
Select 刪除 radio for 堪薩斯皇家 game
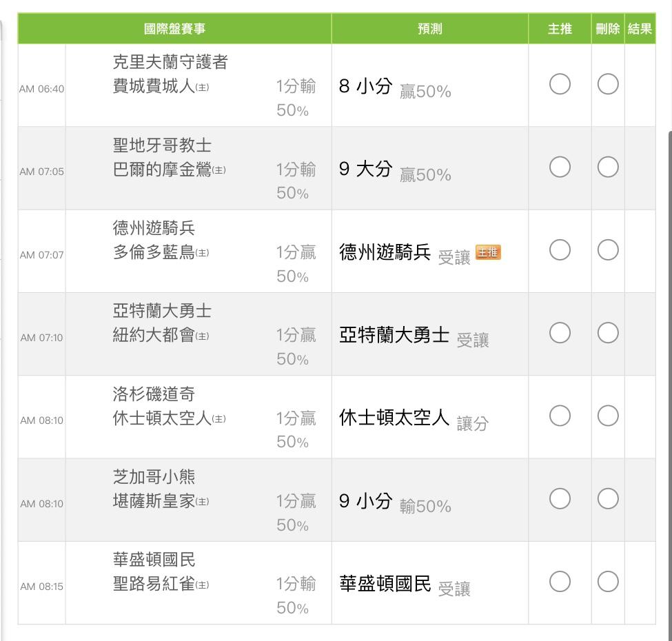point(608,499)
